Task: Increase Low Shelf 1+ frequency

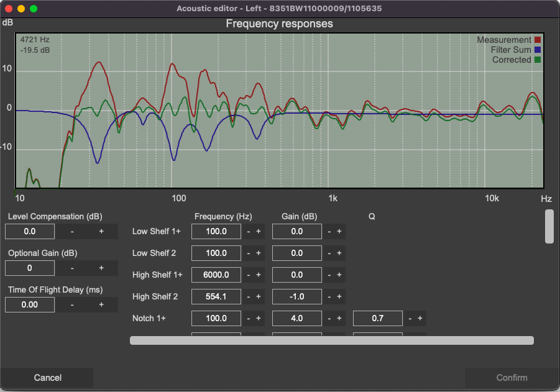Action: tap(259, 232)
